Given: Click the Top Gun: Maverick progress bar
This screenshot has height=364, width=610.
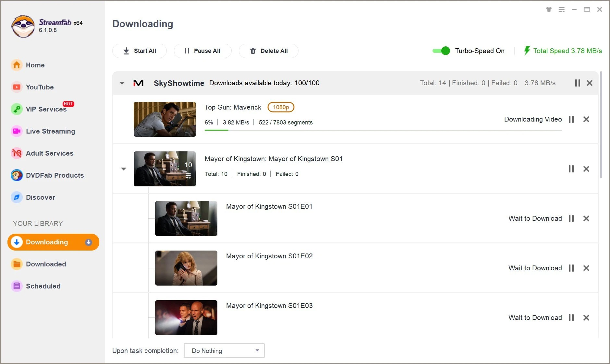Looking at the screenshot, I should [x=383, y=130].
